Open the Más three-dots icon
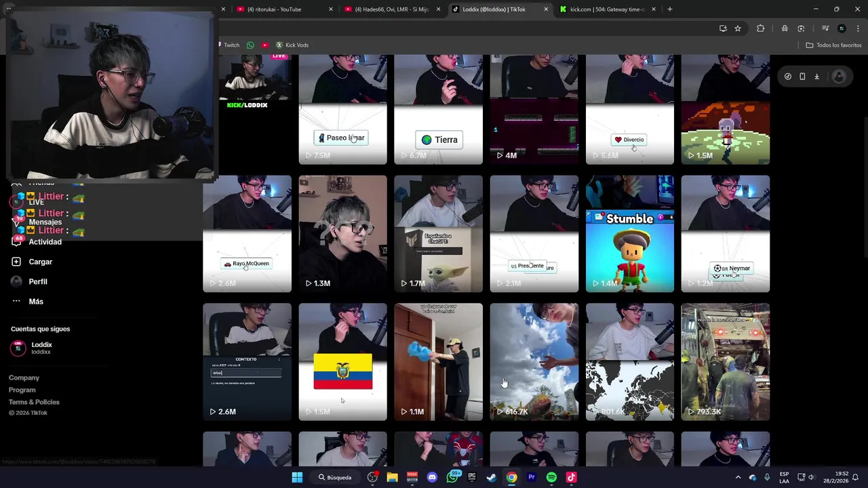 [16, 301]
